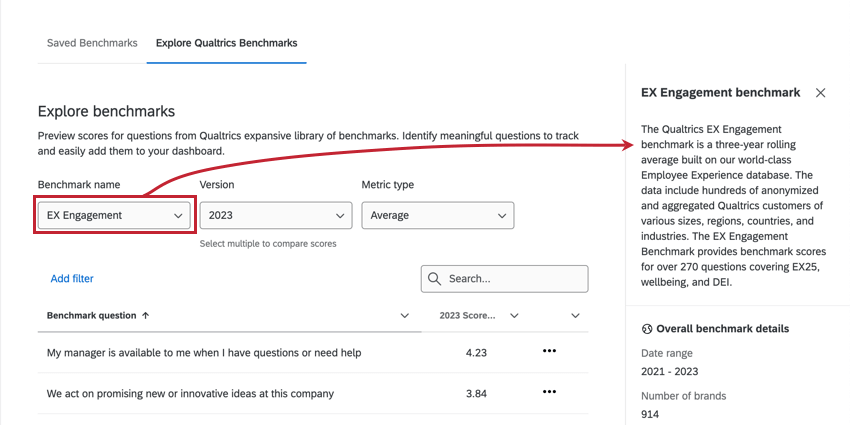Click the Add filter link
Screen dimensions: 850x425
(x=72, y=279)
